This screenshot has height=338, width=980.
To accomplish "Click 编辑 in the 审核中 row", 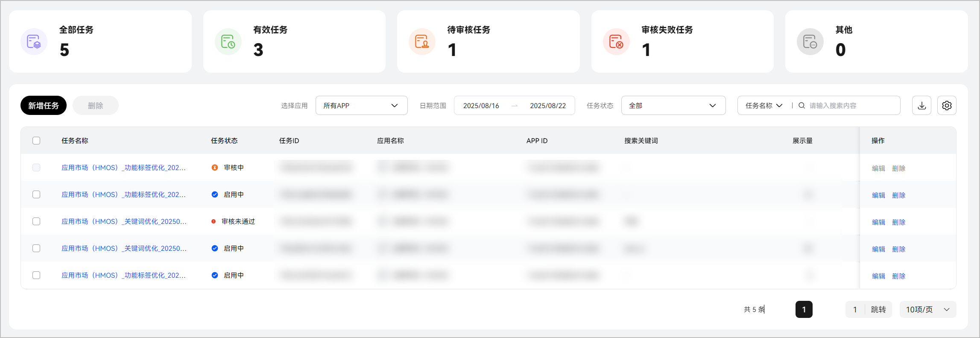I will pyautogui.click(x=878, y=168).
